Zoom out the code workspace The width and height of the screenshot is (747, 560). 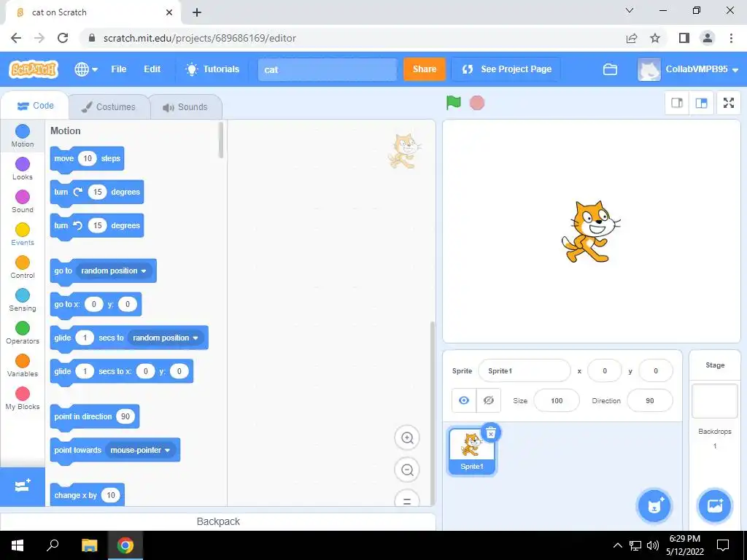(x=407, y=470)
